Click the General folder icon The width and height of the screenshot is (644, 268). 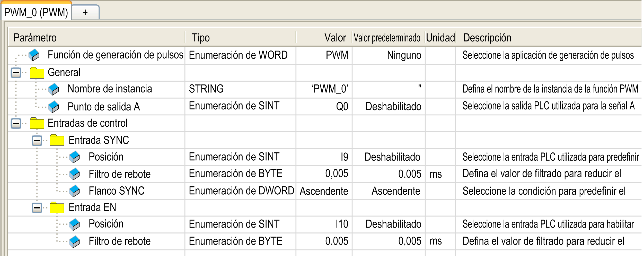pos(37,73)
